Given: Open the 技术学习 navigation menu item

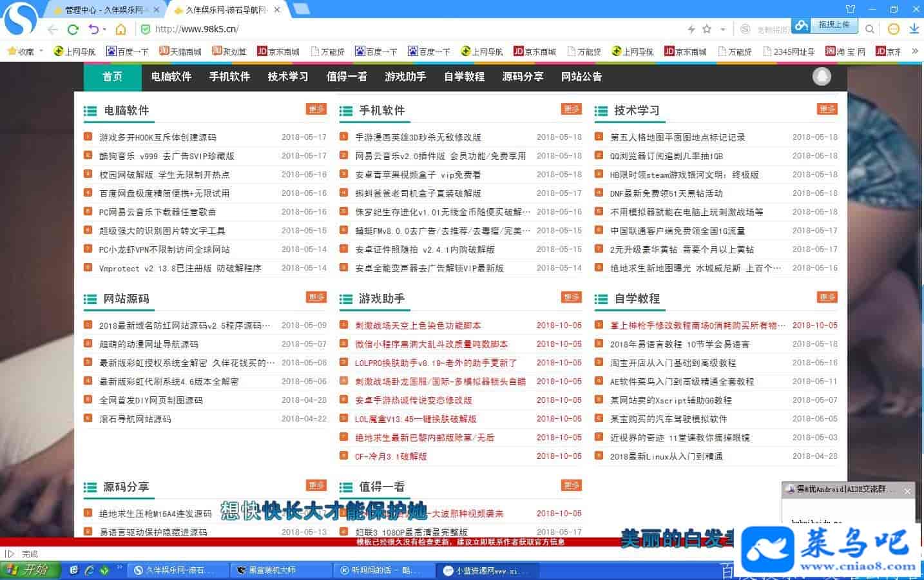Looking at the screenshot, I should pyautogui.click(x=287, y=77).
